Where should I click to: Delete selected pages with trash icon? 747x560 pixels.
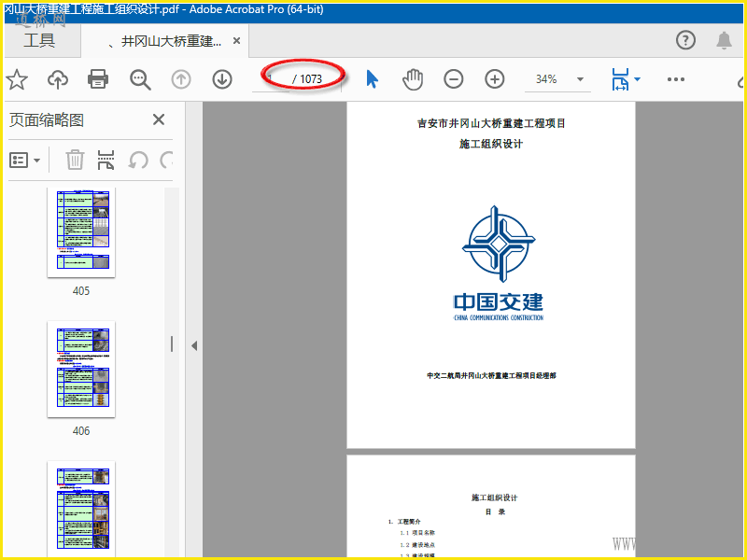(75, 160)
